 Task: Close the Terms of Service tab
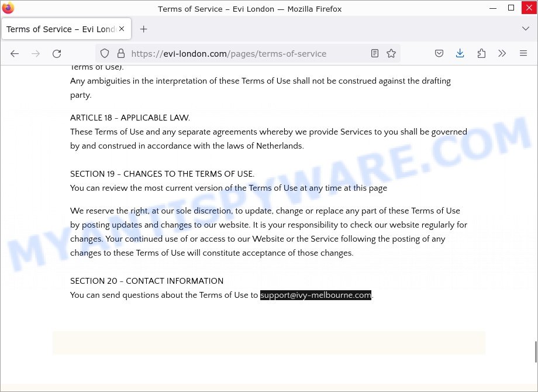[x=122, y=29]
